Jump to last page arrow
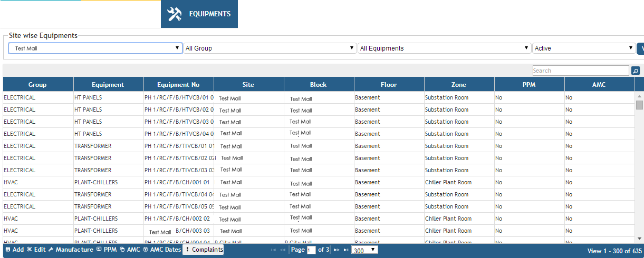The height and width of the screenshot is (258, 644). 346,250
